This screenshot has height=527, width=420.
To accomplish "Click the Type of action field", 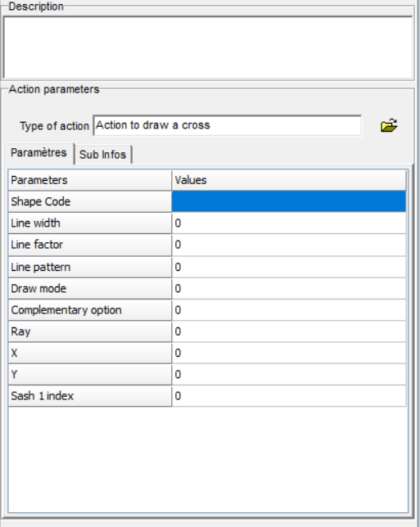I will [x=228, y=125].
